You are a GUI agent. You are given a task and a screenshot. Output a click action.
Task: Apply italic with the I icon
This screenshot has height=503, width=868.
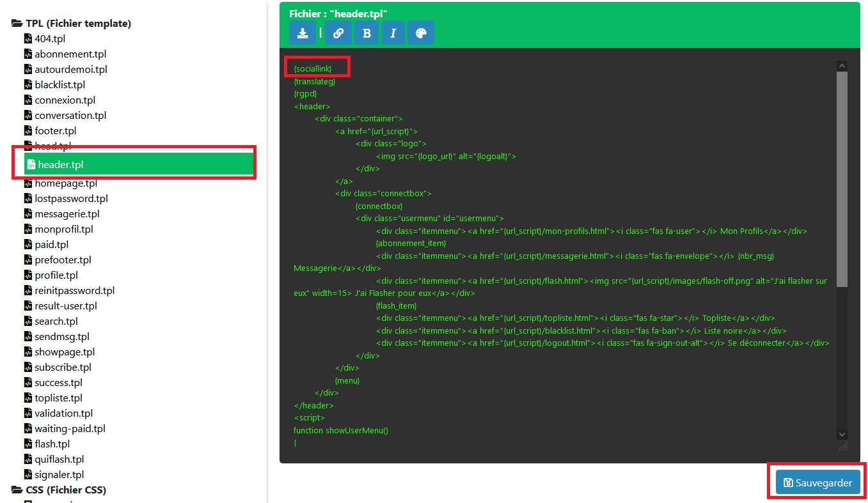(393, 33)
